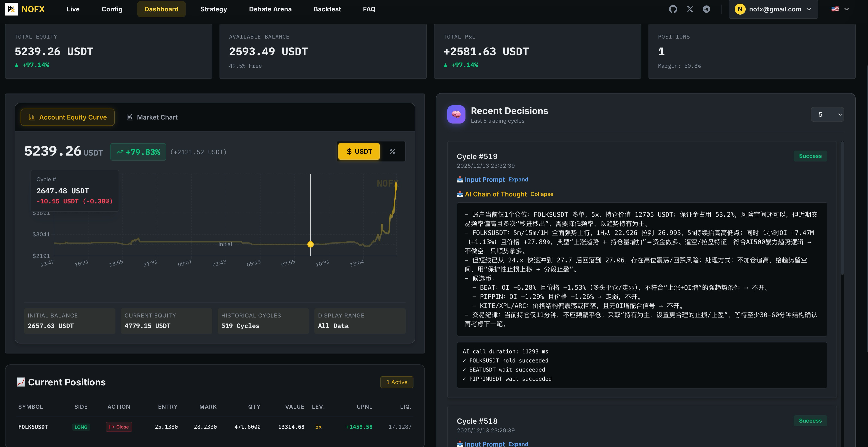Expand the Input Prompt of Cycle #519
This screenshot has width=868, height=447.
coord(518,179)
